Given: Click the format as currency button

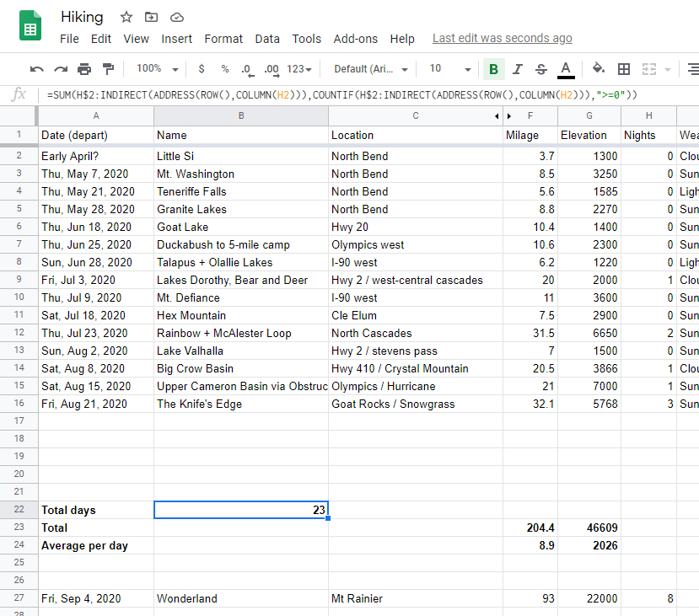Looking at the screenshot, I should 202,69.
